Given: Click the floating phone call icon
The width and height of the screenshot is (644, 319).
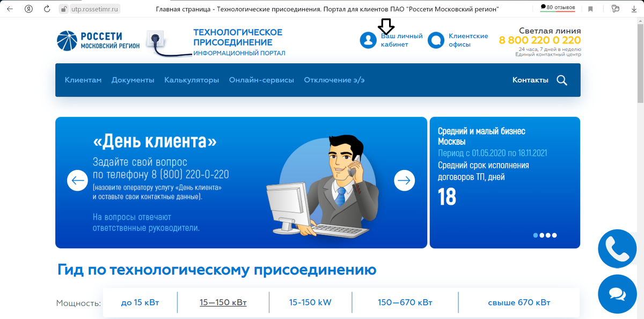Looking at the screenshot, I should point(617,248).
